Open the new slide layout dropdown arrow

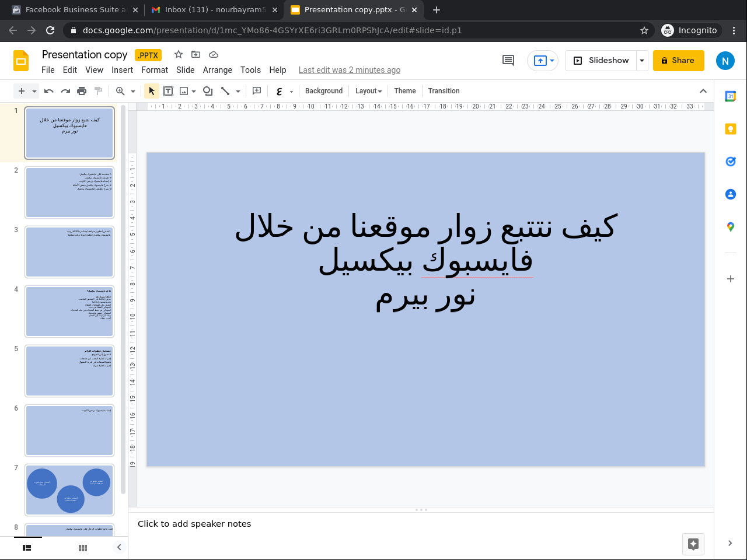pos(34,92)
